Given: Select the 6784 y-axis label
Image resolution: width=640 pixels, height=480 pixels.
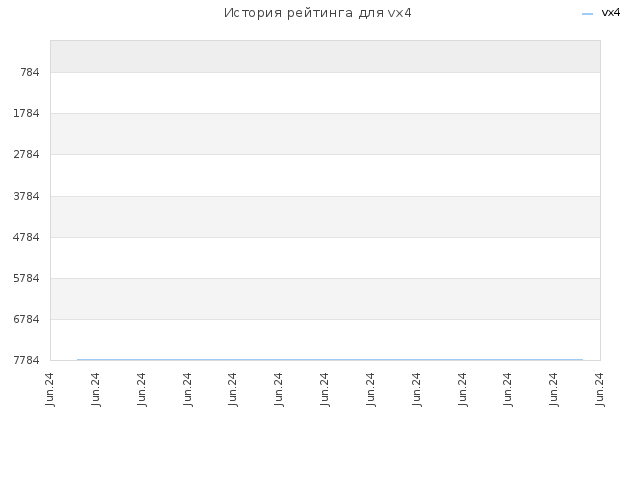Looking at the screenshot, I should click(x=26, y=319).
